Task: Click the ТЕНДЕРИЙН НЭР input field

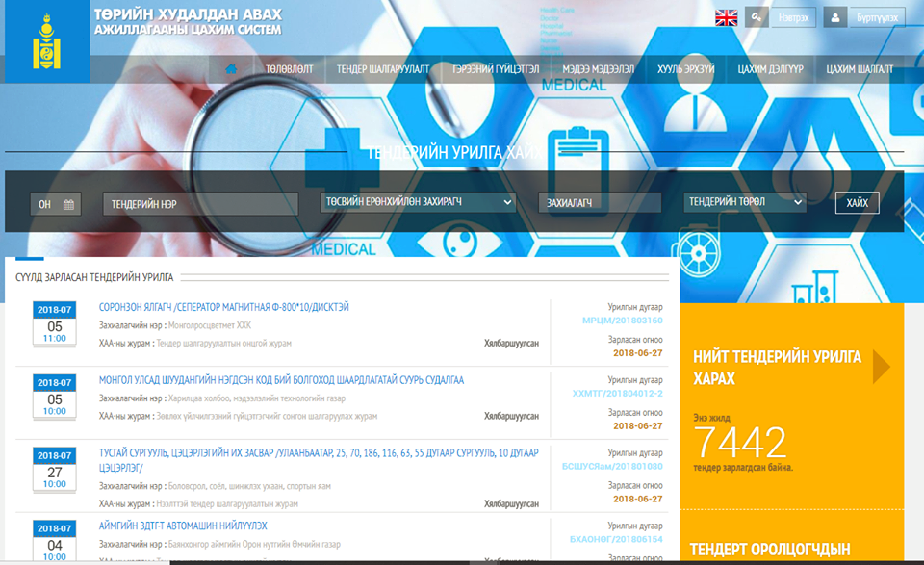Action: coord(200,204)
